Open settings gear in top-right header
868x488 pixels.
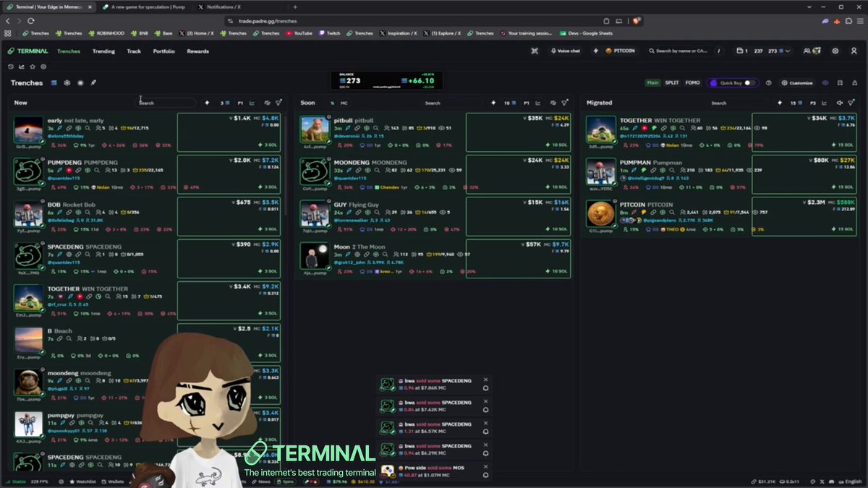point(835,51)
